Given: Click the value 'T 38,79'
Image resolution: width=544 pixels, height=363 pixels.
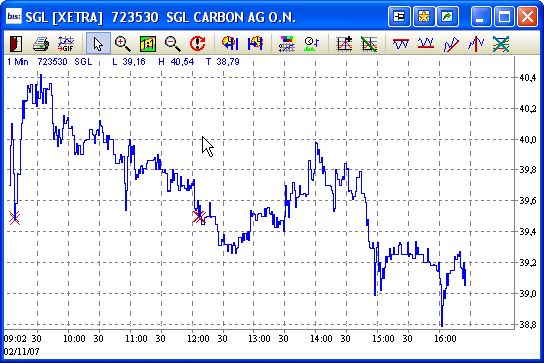Looking at the screenshot, I should [x=222, y=62].
